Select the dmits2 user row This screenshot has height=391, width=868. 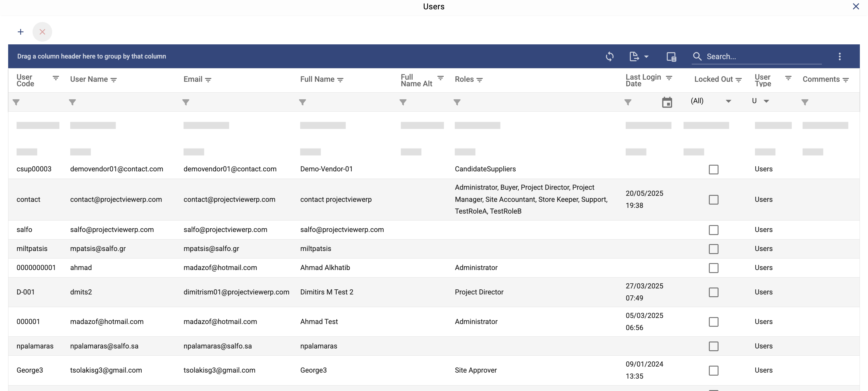coord(81,292)
